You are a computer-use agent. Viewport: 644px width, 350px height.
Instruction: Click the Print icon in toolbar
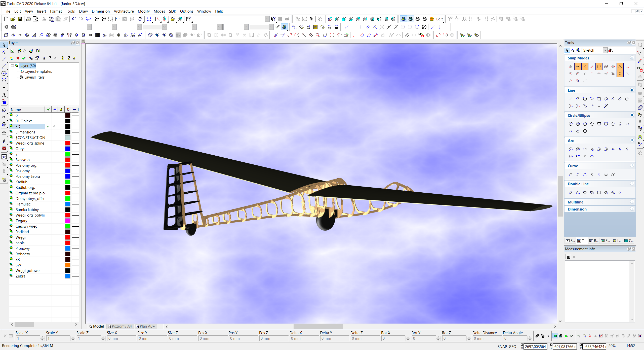[28, 19]
